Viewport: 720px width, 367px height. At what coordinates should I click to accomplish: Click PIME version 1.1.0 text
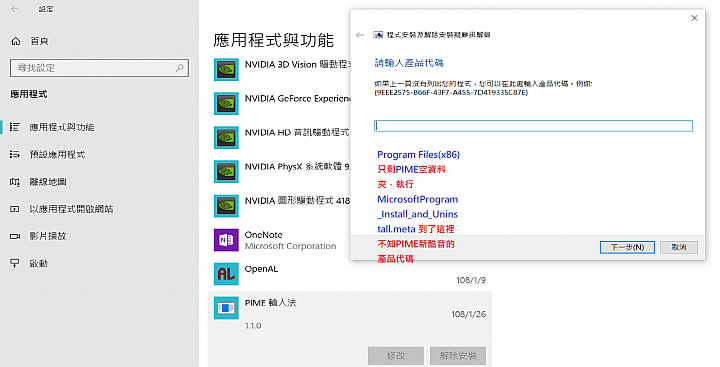click(253, 326)
